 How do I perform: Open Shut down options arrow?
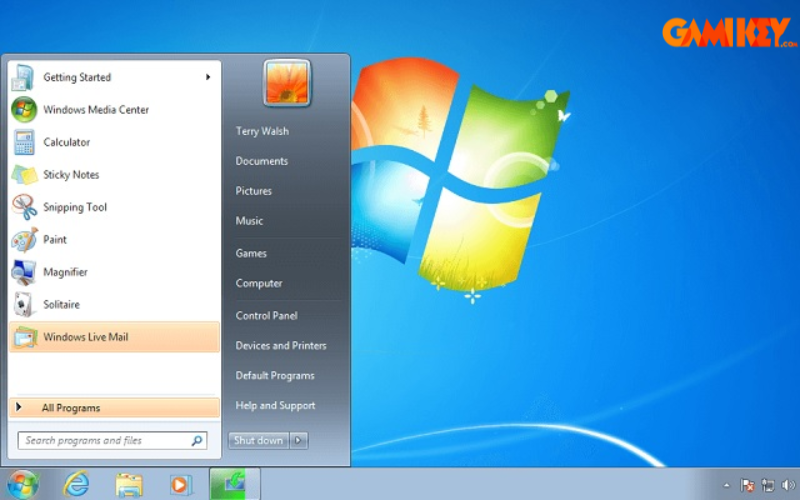(299, 440)
